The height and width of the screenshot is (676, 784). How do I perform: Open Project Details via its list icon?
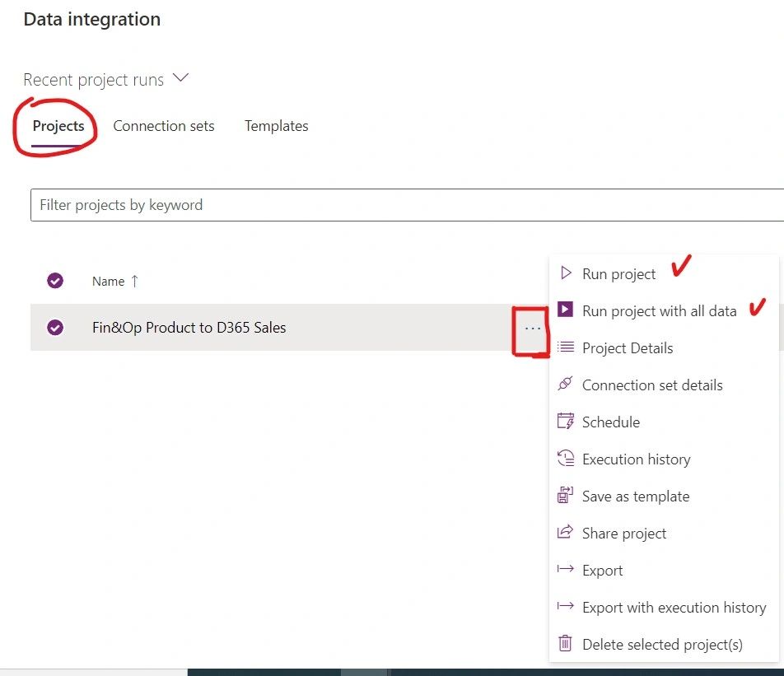tap(567, 347)
